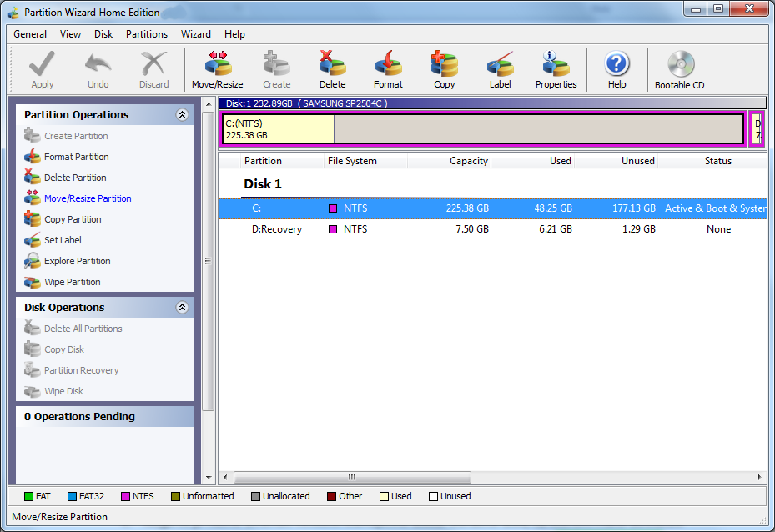Click the Explore Partition magnifier icon
The width and height of the screenshot is (775, 532).
point(33,260)
